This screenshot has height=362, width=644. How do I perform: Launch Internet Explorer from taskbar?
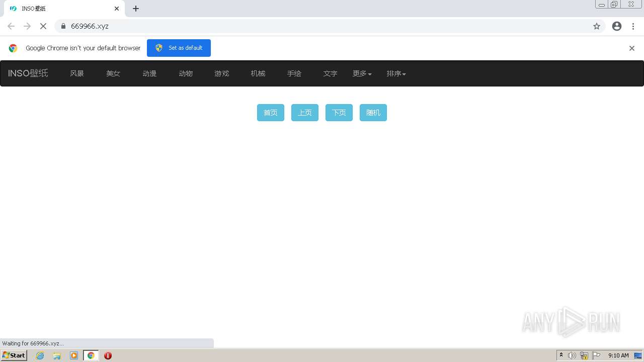[x=40, y=355]
